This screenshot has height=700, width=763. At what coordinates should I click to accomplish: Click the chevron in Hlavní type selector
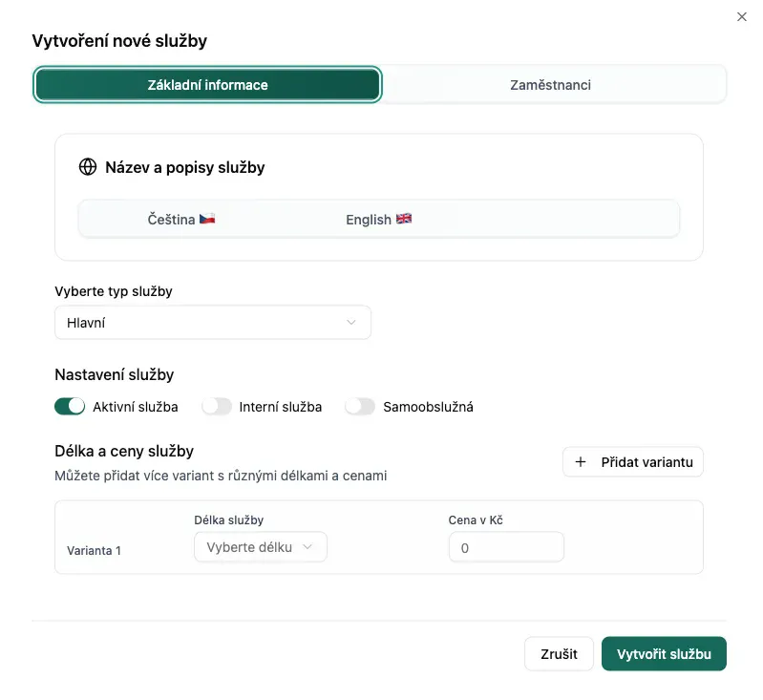coord(351,323)
